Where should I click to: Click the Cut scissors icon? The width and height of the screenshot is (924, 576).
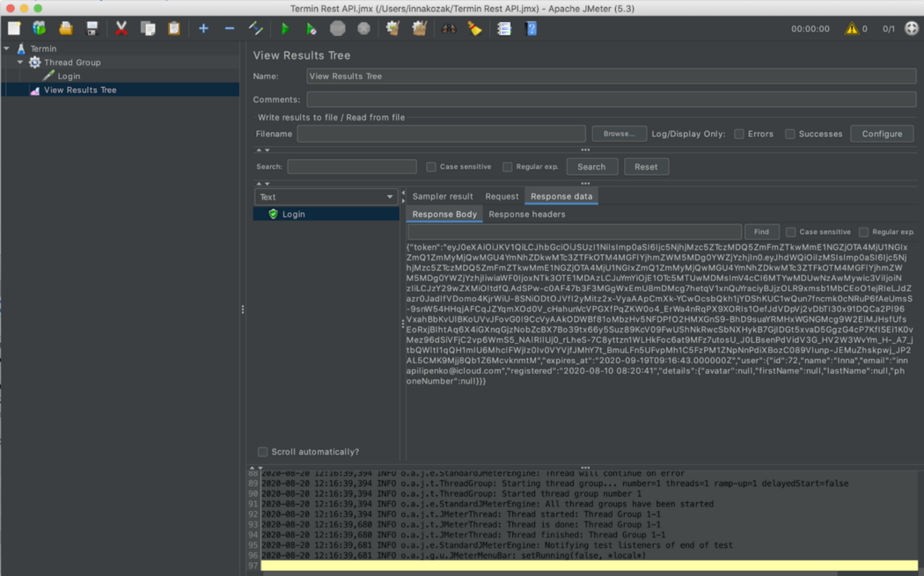pos(121,29)
